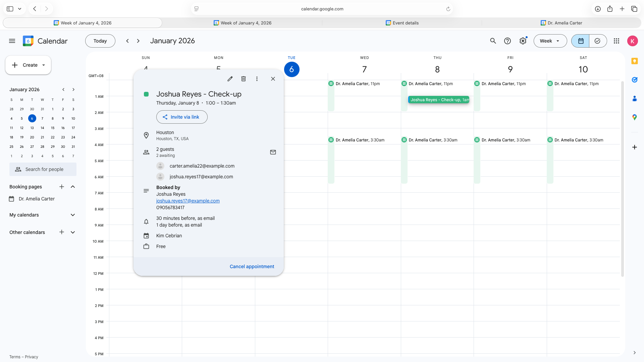Collapse Booking pages section
The width and height of the screenshot is (644, 362).
pyautogui.click(x=73, y=187)
